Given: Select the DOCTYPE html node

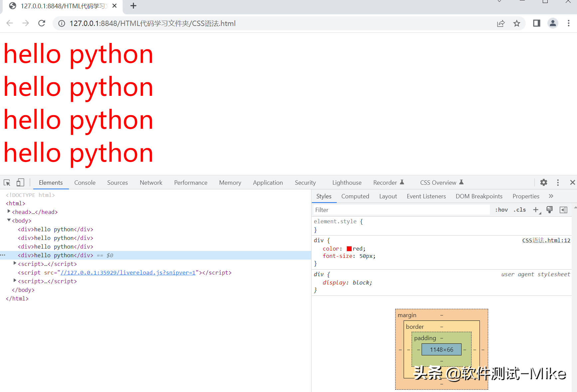Looking at the screenshot, I should point(30,195).
